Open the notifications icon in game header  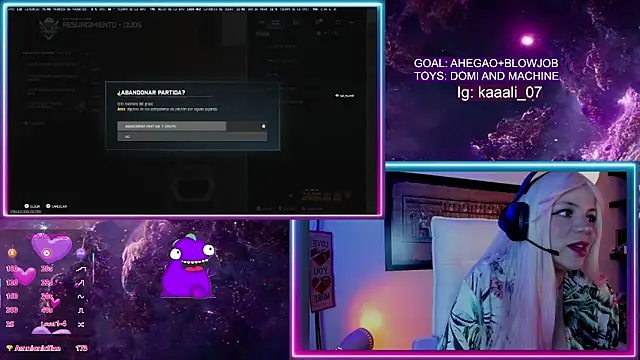coord(320,22)
